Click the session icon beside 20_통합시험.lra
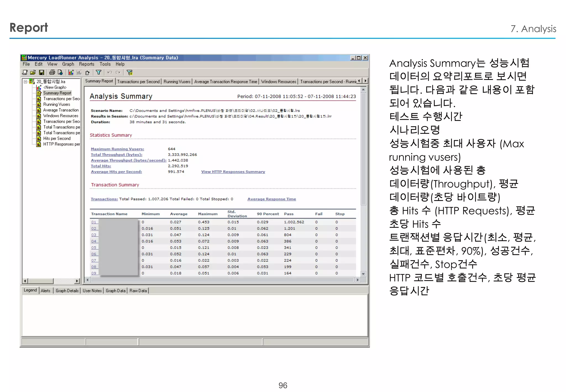The width and height of the screenshot is (566, 392). coord(32,82)
